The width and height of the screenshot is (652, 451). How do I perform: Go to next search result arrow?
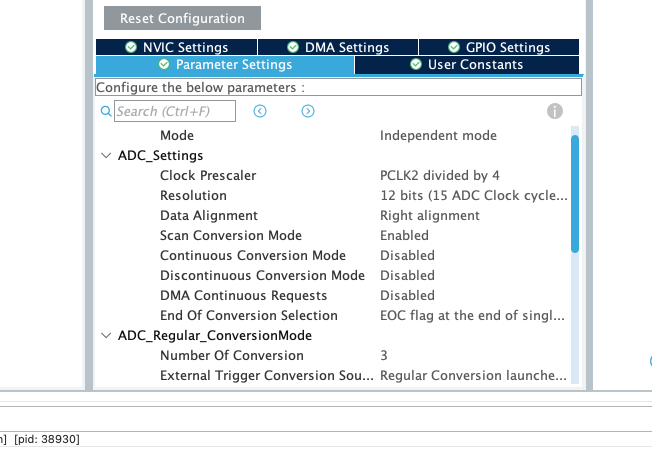tap(308, 111)
